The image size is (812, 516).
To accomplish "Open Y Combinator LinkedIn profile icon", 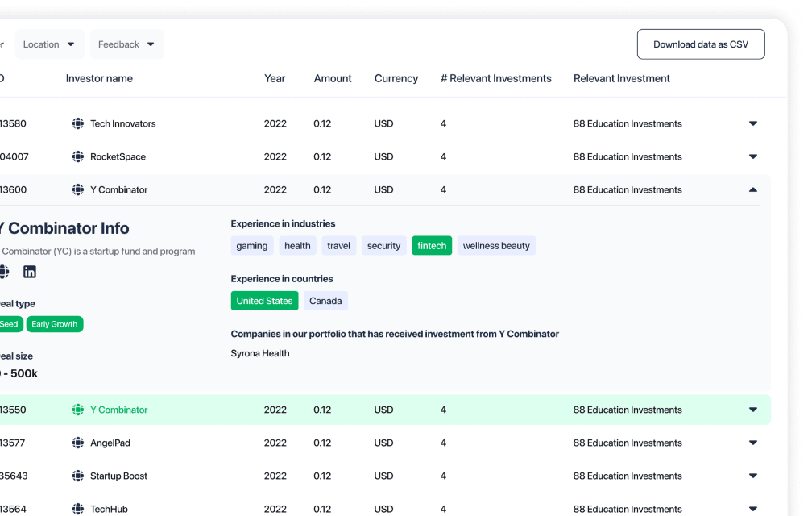I will (30, 272).
